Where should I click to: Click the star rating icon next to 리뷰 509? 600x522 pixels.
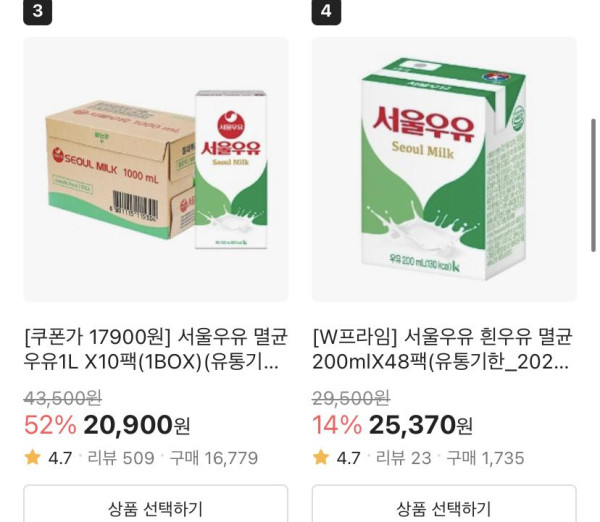33,458
